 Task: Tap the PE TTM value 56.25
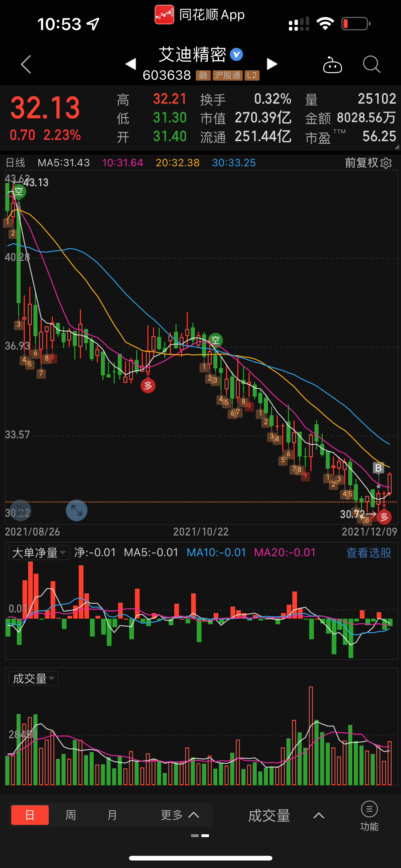(x=379, y=137)
